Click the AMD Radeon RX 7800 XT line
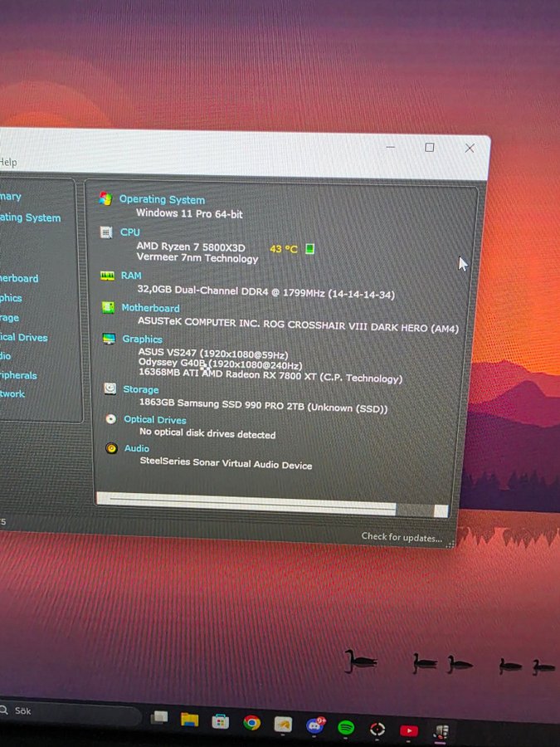The width and height of the screenshot is (560, 747). pos(270,375)
